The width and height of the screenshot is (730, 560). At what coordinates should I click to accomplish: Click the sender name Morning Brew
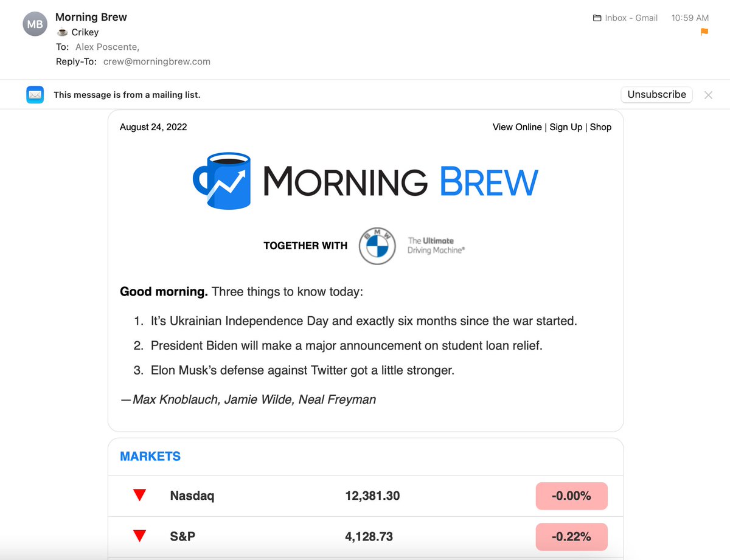(91, 17)
